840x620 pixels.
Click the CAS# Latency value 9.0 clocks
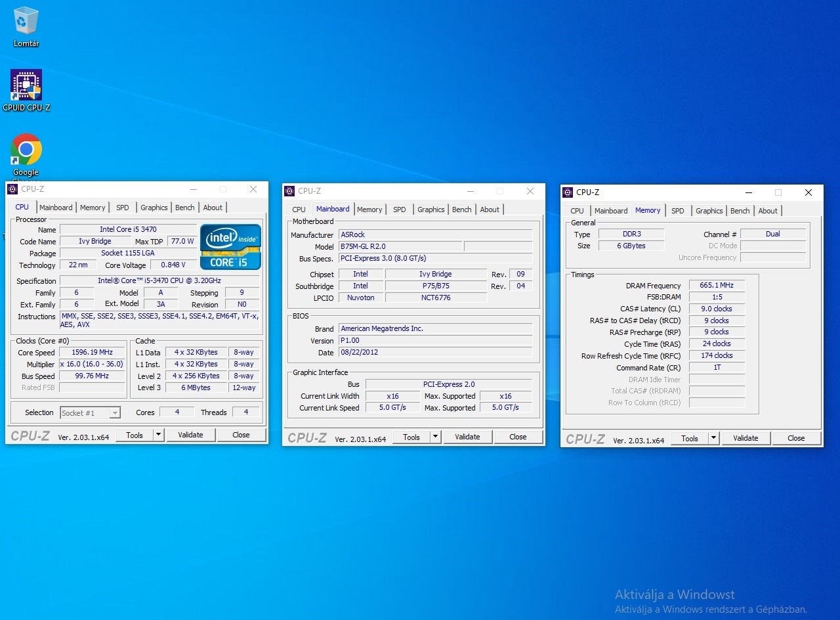(x=717, y=309)
